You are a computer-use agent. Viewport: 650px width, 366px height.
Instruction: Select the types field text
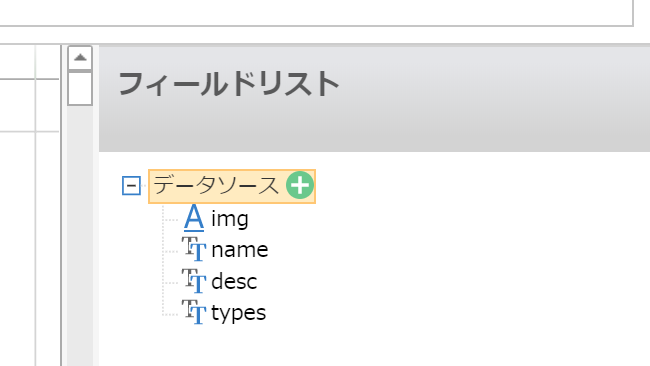(238, 313)
